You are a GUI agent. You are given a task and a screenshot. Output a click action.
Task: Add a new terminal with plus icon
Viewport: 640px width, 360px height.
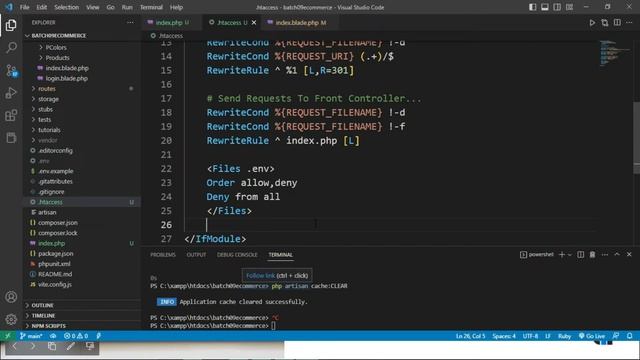tap(562, 254)
